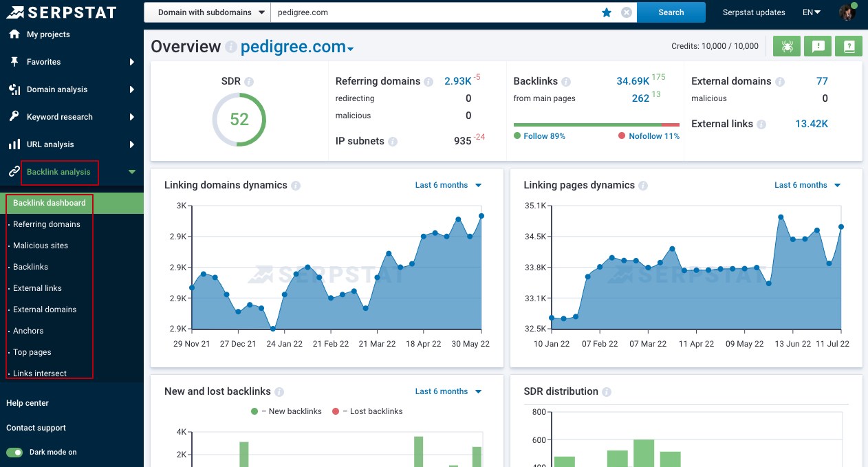Open the user profile avatar
The height and width of the screenshot is (467, 868).
point(847,12)
